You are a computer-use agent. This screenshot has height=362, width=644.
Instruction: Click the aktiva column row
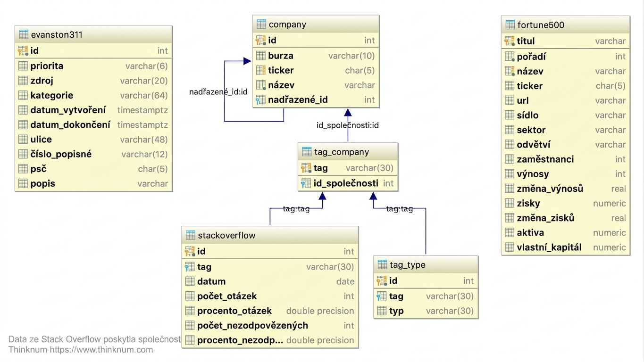pyautogui.click(x=565, y=232)
